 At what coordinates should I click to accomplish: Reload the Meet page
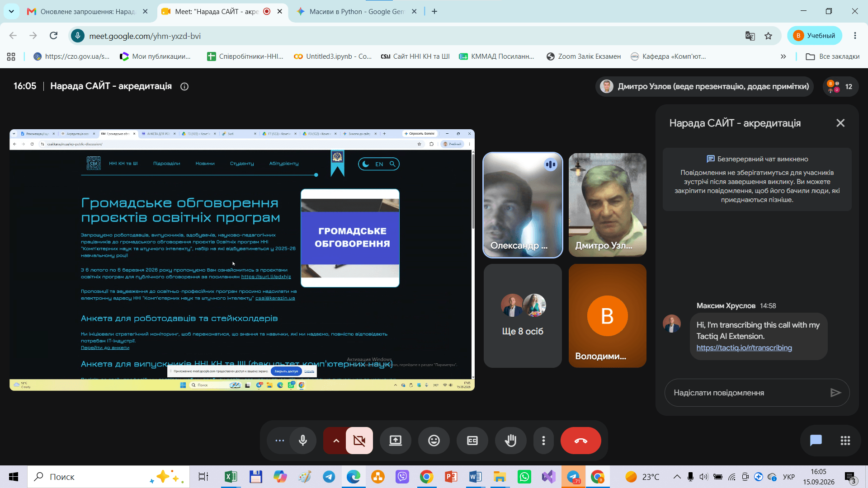pyautogui.click(x=53, y=36)
